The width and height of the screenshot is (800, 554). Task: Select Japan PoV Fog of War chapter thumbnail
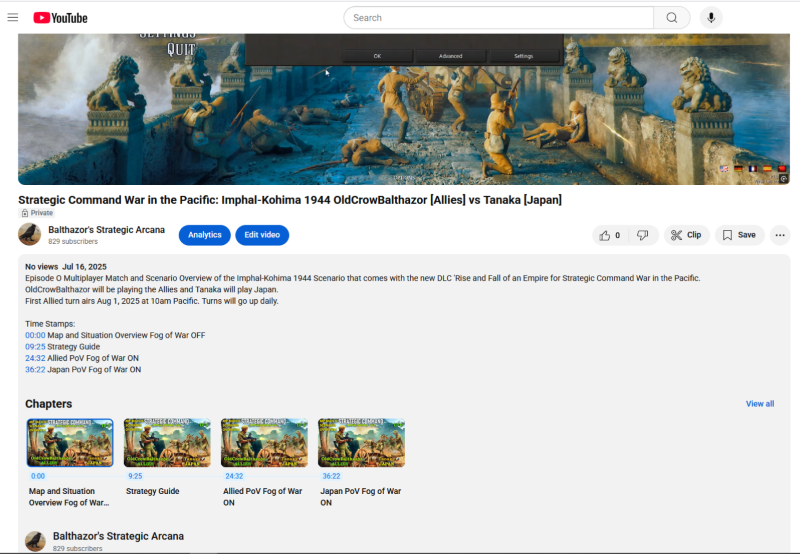[361, 443]
